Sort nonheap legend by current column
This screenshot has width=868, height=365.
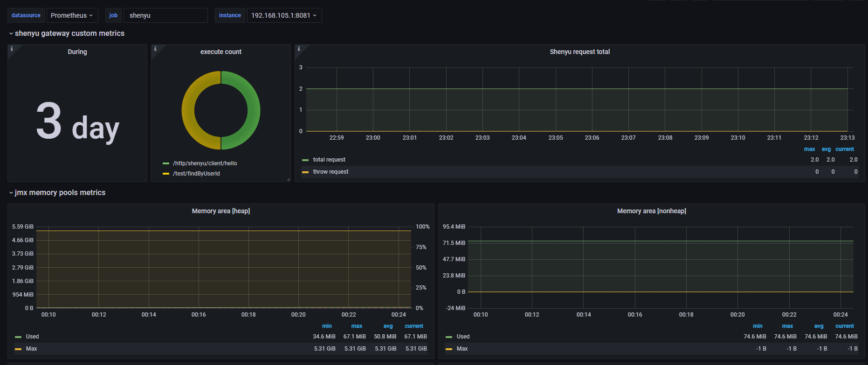pos(844,326)
